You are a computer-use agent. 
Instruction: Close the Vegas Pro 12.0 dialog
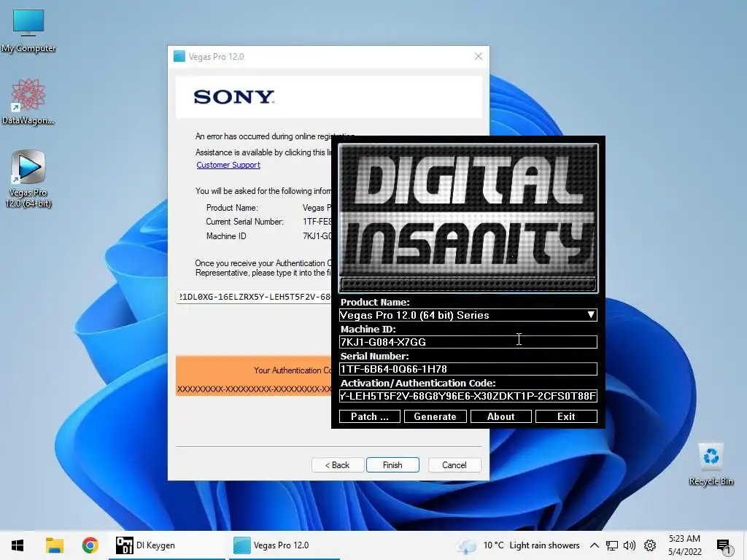click(479, 57)
